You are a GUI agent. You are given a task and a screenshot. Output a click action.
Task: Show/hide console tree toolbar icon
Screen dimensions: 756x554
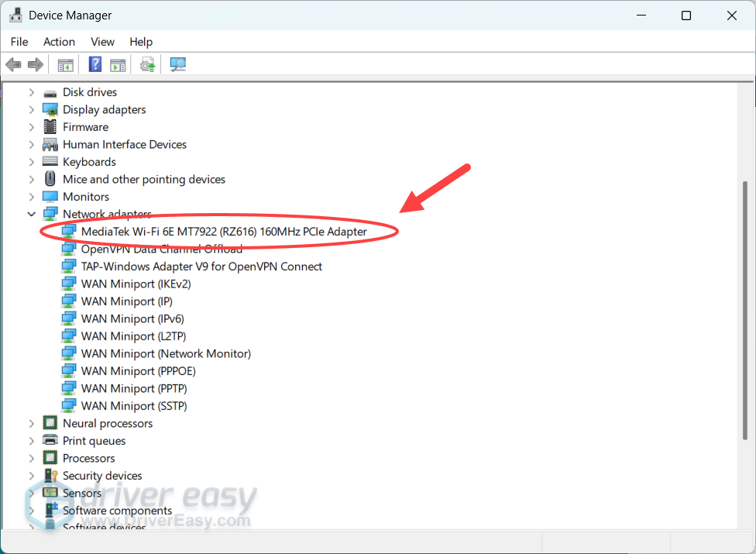[x=65, y=64]
